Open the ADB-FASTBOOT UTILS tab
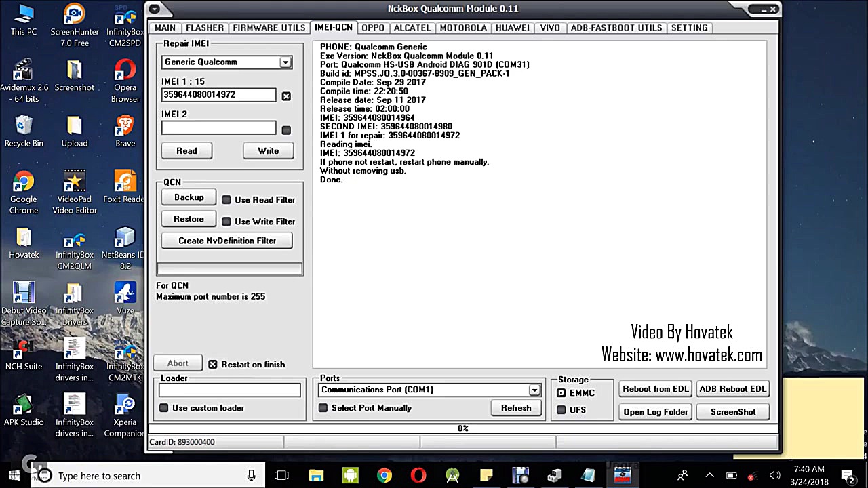The height and width of the screenshot is (488, 868). 616,28
